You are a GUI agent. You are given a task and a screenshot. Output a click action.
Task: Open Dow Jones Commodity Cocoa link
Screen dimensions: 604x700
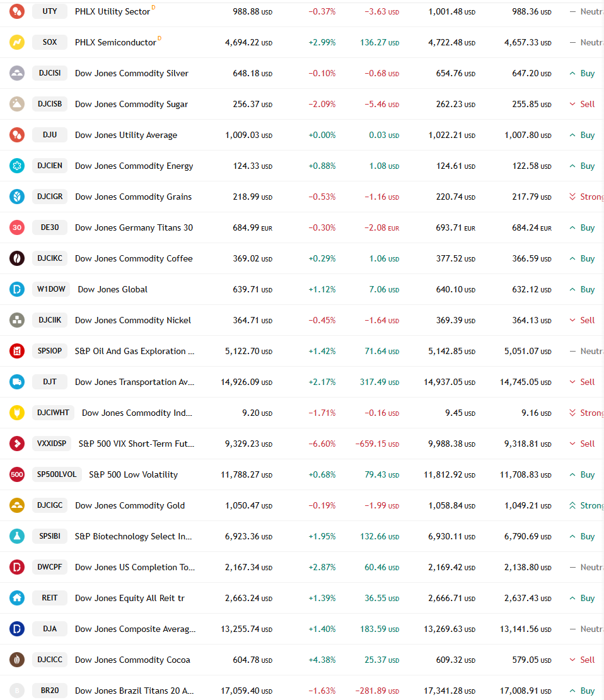pyautogui.click(x=132, y=660)
